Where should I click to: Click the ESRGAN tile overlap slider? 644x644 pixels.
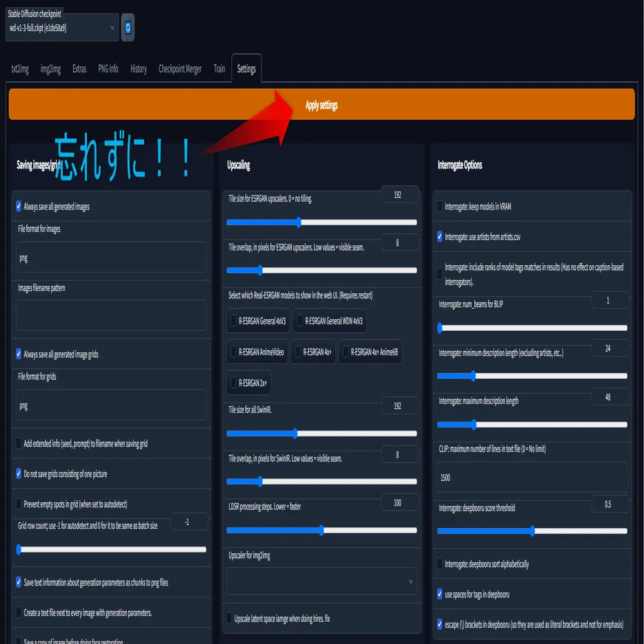[x=321, y=270]
